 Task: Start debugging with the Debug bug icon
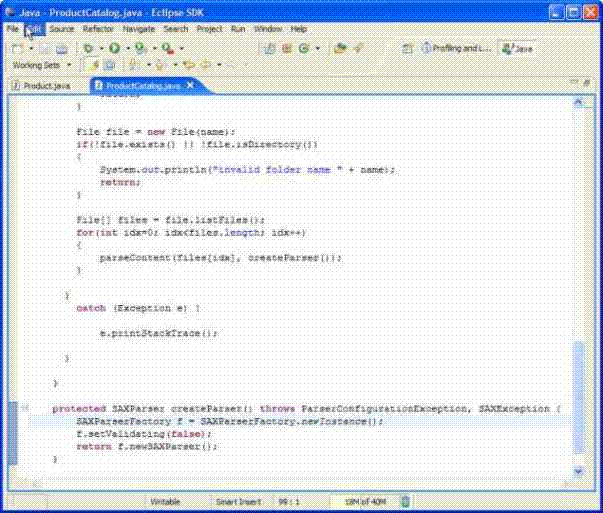[x=89, y=48]
